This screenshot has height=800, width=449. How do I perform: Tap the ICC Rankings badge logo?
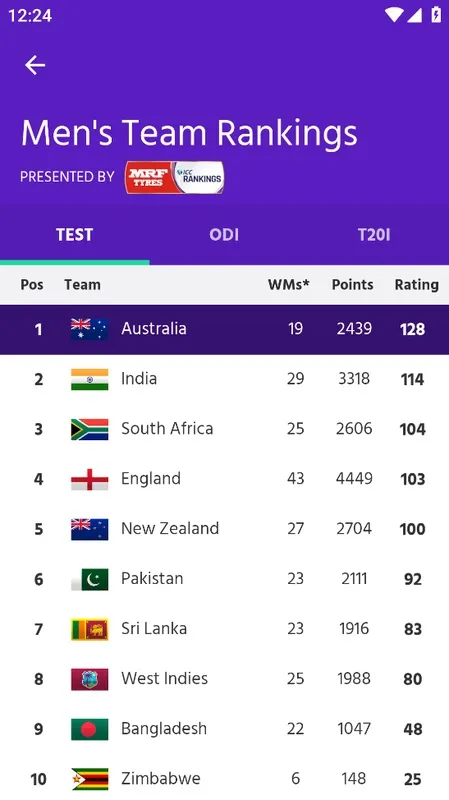point(199,177)
